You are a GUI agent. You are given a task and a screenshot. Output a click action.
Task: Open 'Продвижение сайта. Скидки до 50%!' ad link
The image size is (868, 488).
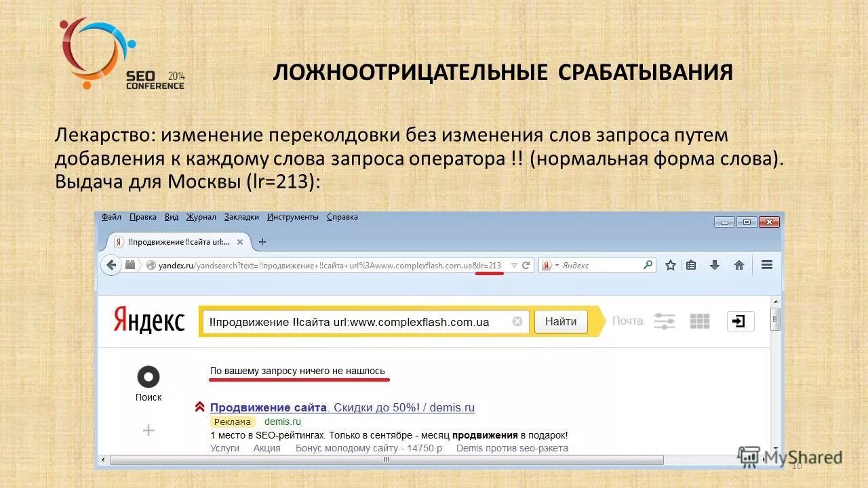(x=342, y=407)
